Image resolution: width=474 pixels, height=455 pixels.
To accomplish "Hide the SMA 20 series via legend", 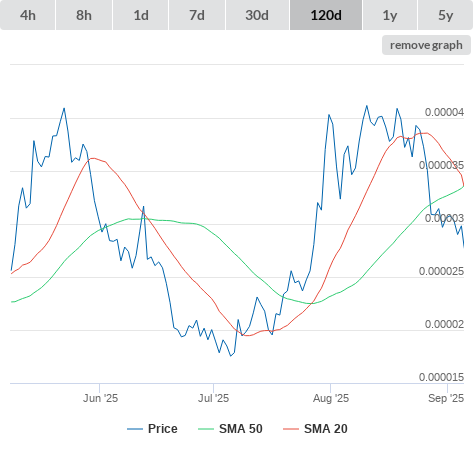I will tap(326, 429).
